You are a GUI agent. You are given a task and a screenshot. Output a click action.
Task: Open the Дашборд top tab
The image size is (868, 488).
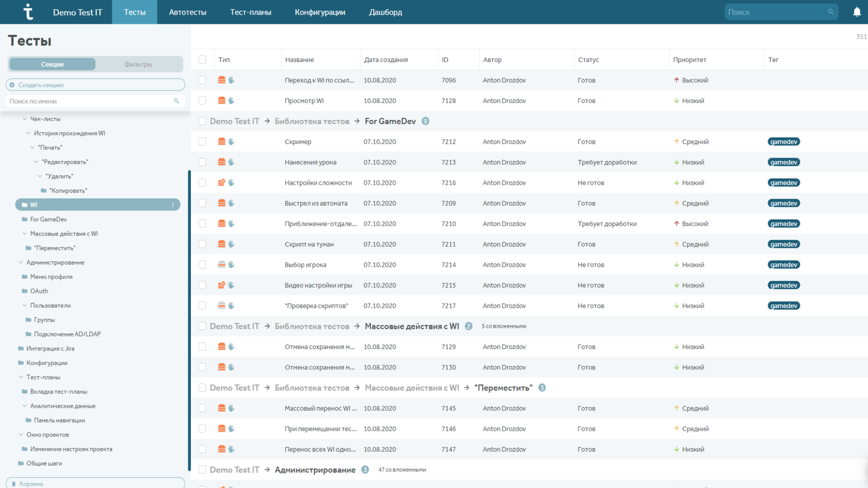coord(385,12)
